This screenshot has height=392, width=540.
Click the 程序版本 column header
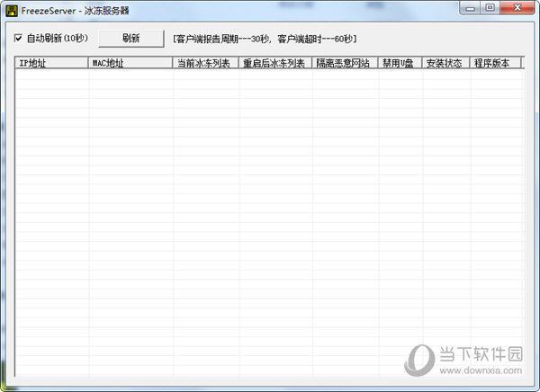coord(496,63)
